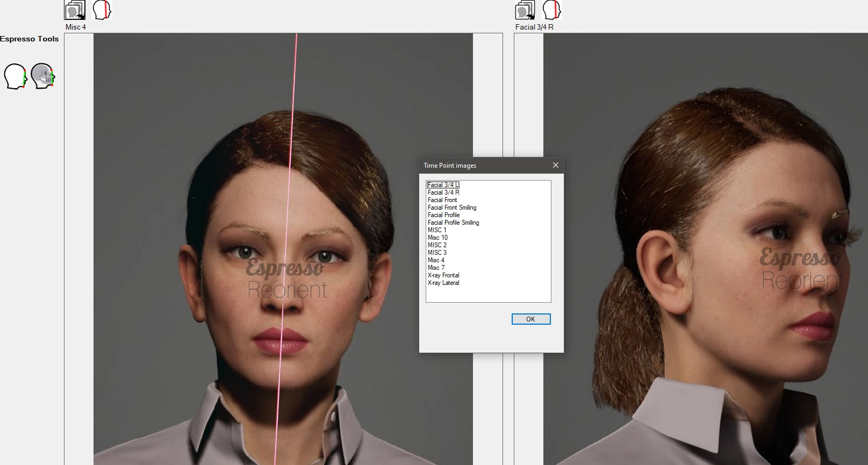The image size is (868, 465).
Task: Select the Facial Profile entry
Action: 444,215
